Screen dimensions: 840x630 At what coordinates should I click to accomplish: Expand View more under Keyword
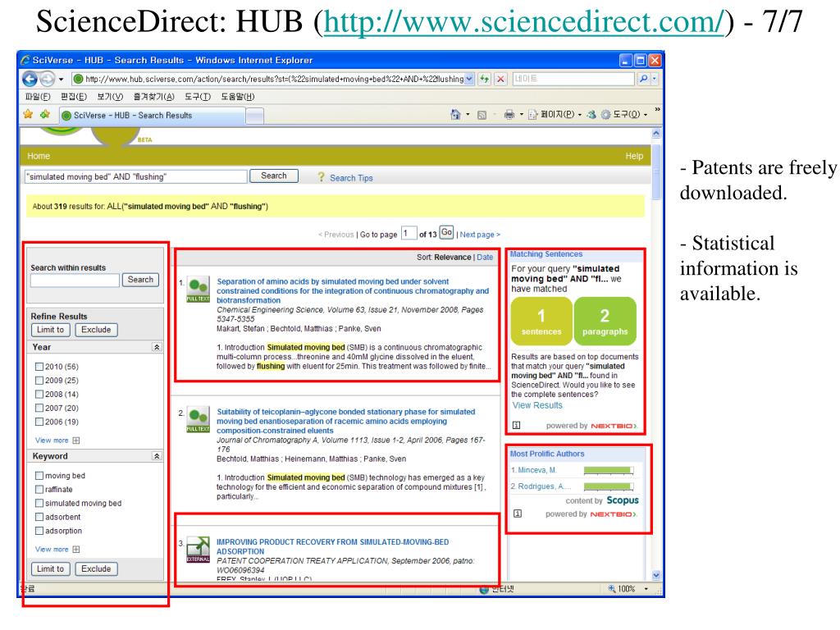pos(57,549)
